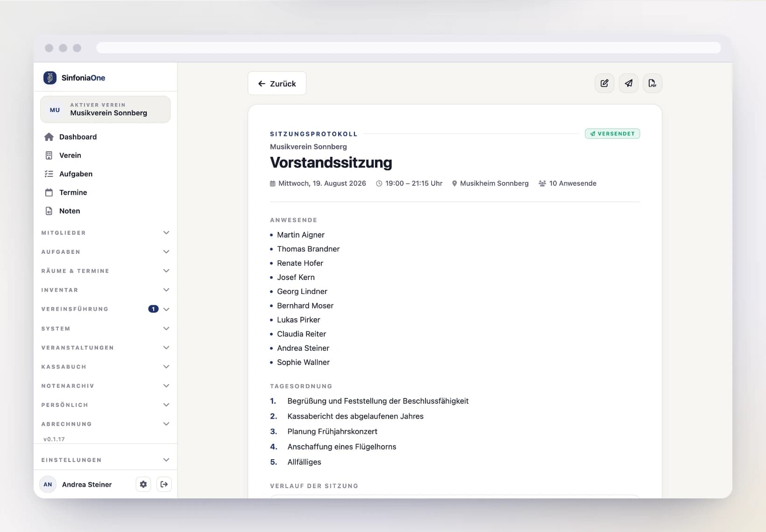Screen dimensions: 766x532
Task: Go back with the Zurück button
Action: 277,84
